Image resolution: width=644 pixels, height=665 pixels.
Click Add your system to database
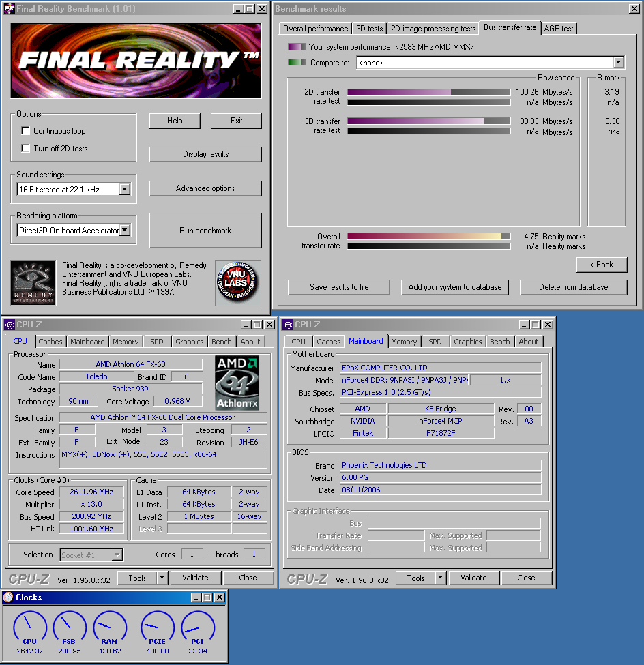click(x=455, y=287)
